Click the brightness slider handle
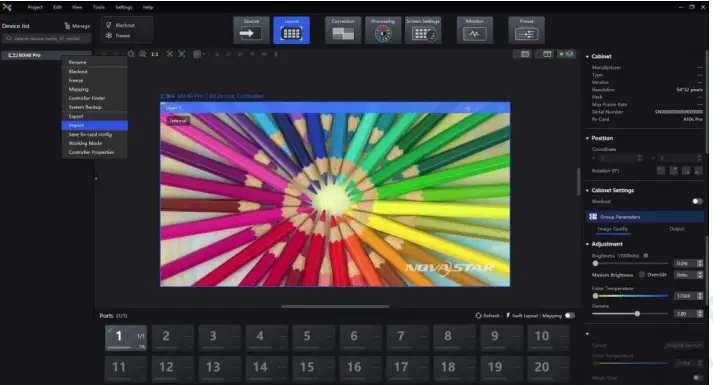Viewport: 713px width, 385px height. pos(595,264)
